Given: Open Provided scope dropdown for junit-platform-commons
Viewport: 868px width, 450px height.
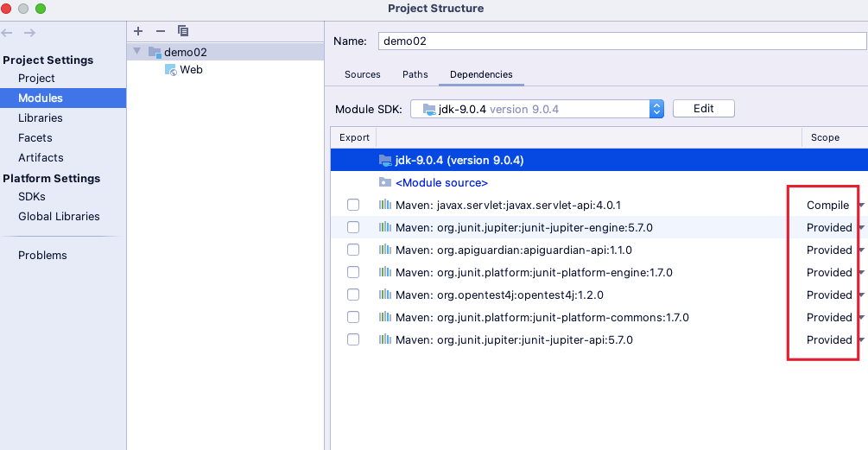Looking at the screenshot, I should [x=861, y=317].
